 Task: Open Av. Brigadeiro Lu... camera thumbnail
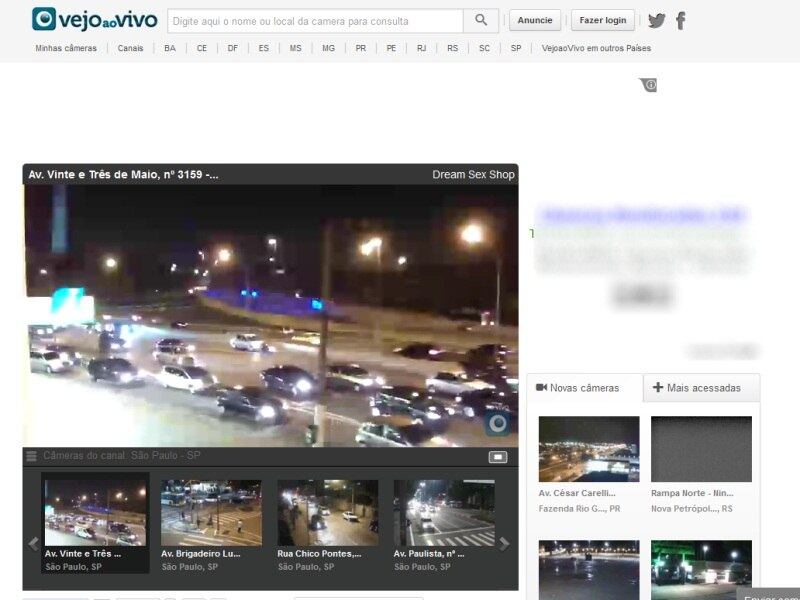(211, 513)
